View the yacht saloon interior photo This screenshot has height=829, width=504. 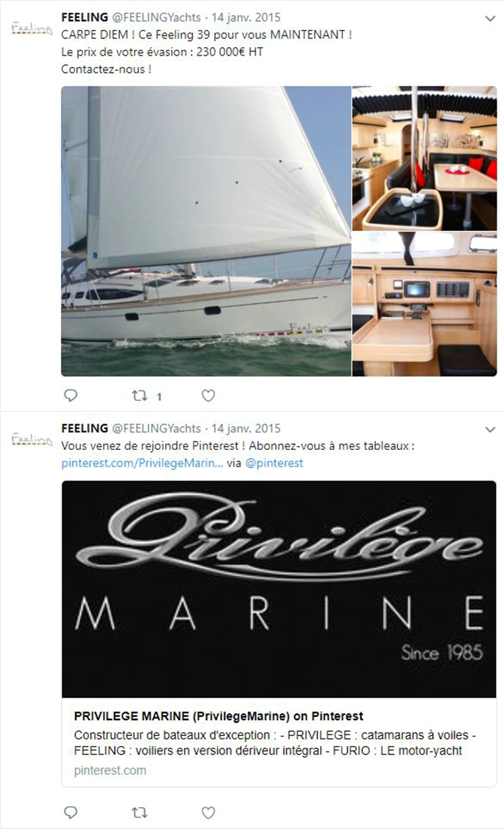point(424,158)
